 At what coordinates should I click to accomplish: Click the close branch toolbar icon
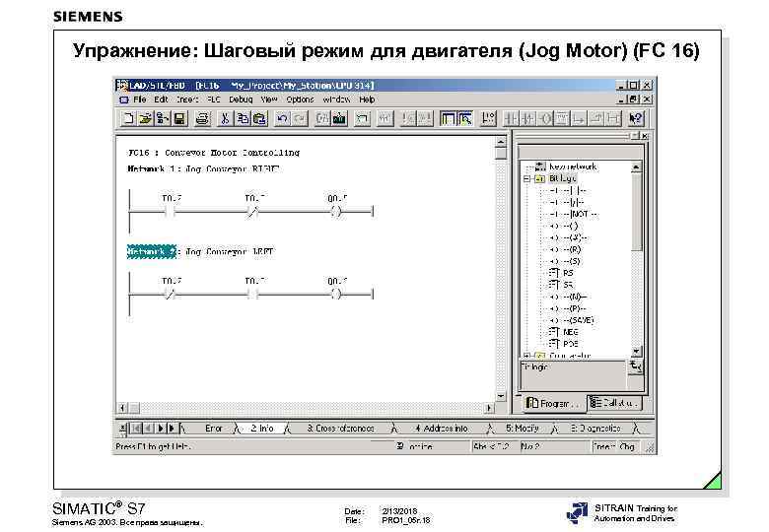(x=596, y=118)
